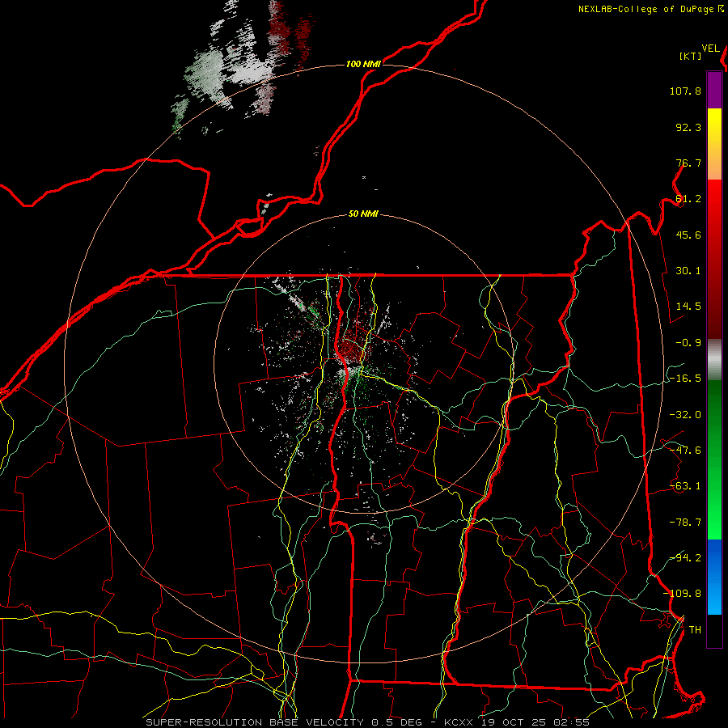Click the Super-Resolution Base Velocity caption text
728x728 pixels.
368,722
